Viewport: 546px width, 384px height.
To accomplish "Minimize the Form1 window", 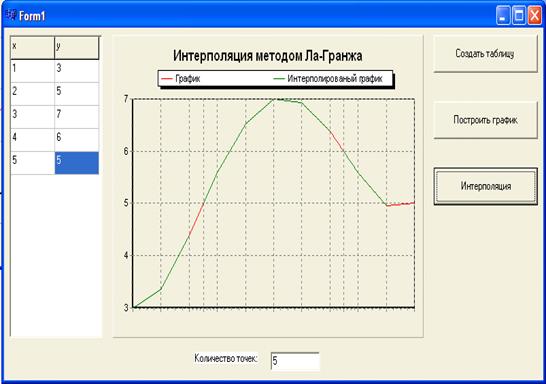I will (x=503, y=16).
